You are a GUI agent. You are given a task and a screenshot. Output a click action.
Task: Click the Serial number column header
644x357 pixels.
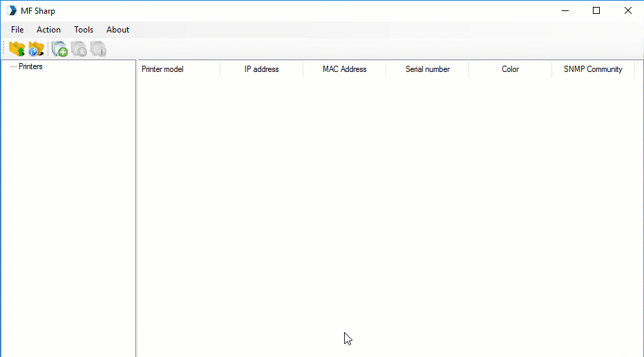coord(427,69)
